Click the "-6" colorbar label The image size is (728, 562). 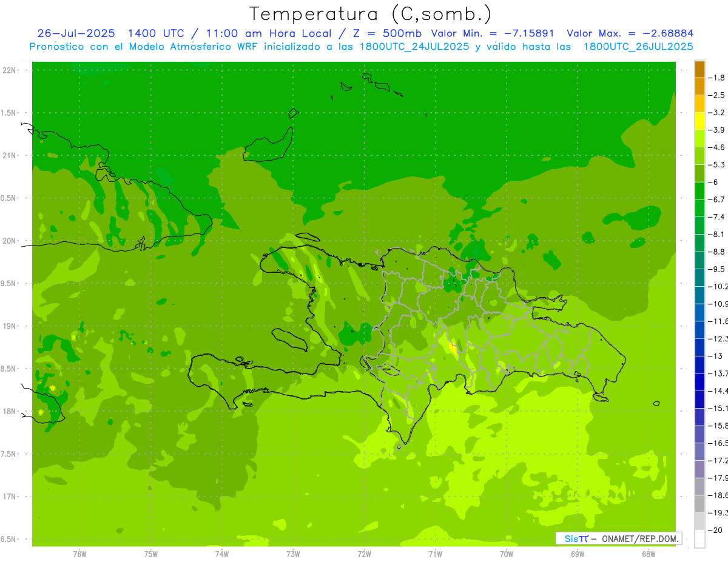(713, 182)
